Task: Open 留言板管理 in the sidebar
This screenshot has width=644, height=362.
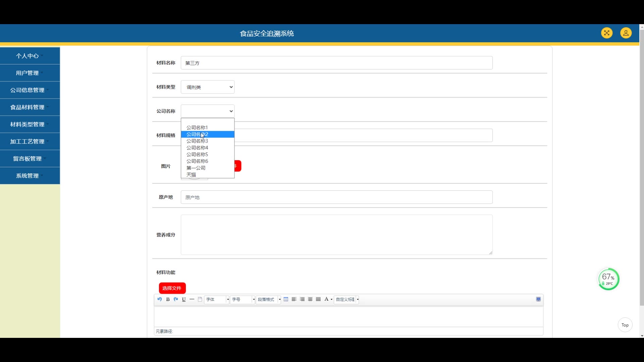Action: pos(30,159)
